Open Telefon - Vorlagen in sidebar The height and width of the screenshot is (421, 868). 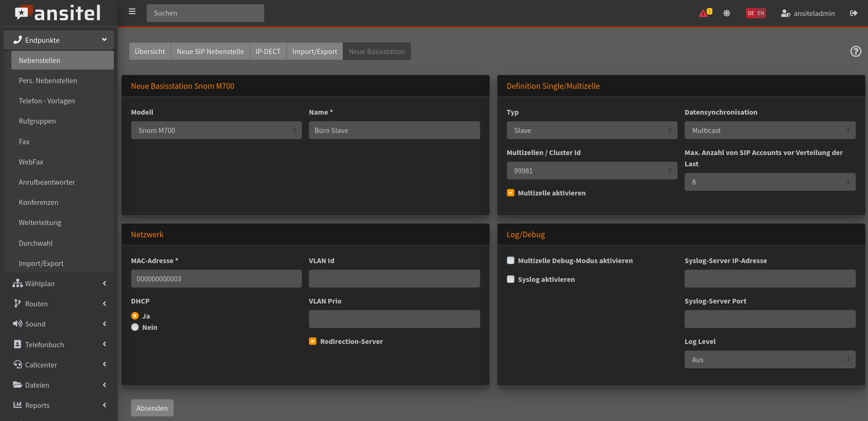click(x=47, y=101)
